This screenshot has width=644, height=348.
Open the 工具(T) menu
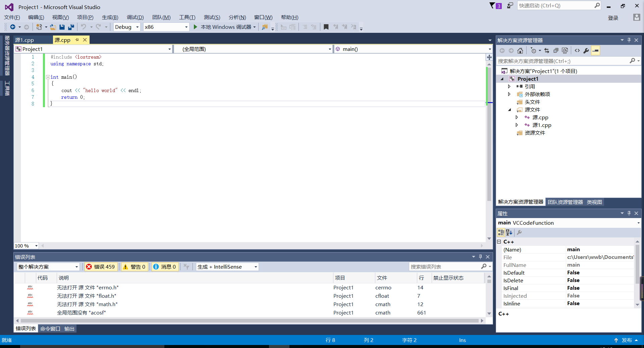(x=187, y=17)
